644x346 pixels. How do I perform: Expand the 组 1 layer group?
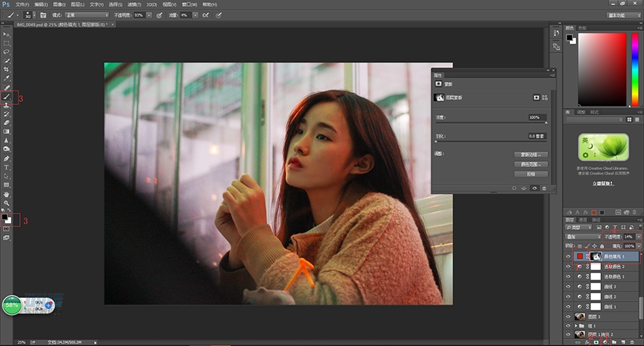577,325
